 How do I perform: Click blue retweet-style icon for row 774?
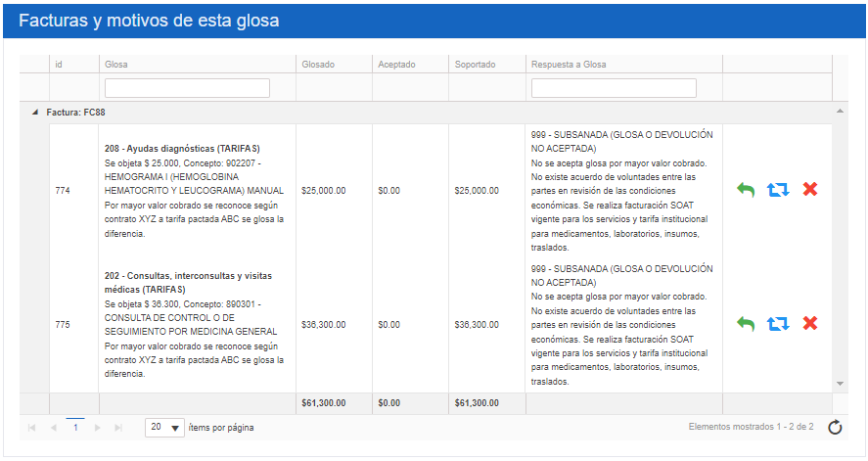click(778, 190)
